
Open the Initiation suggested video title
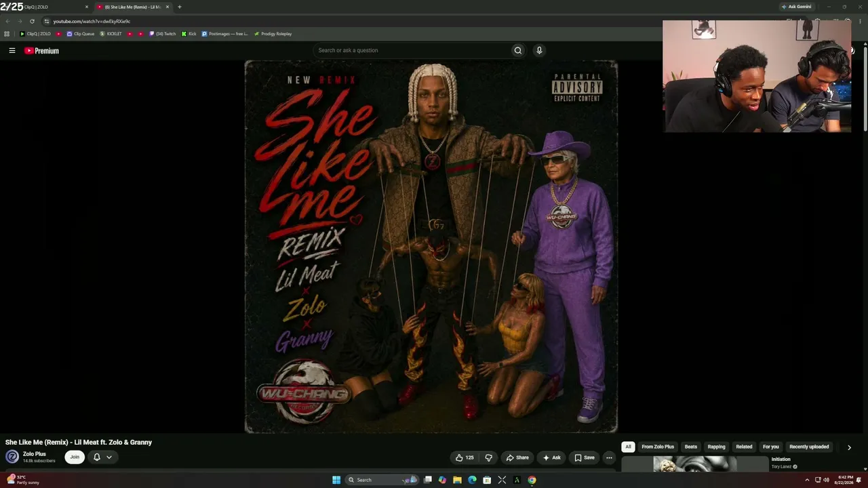click(x=781, y=460)
